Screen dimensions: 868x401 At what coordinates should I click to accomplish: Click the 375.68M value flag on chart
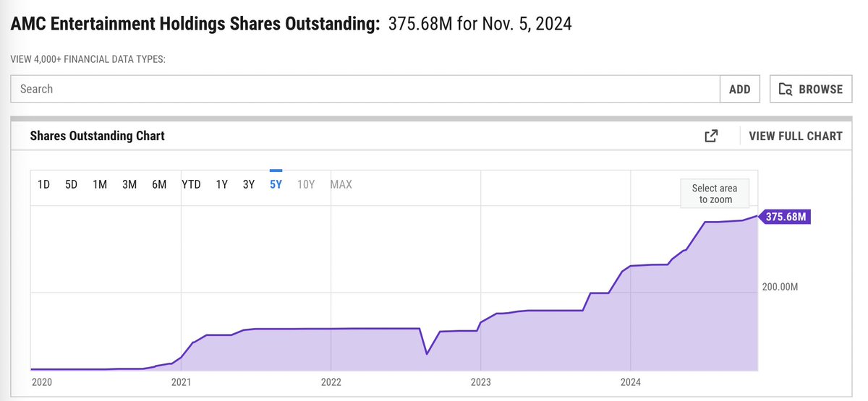pyautogui.click(x=785, y=217)
